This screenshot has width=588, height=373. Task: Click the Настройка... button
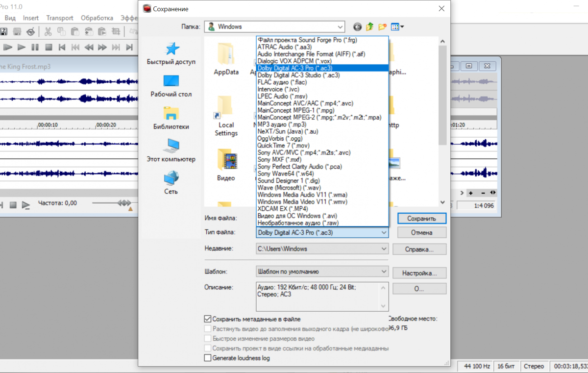click(x=419, y=273)
